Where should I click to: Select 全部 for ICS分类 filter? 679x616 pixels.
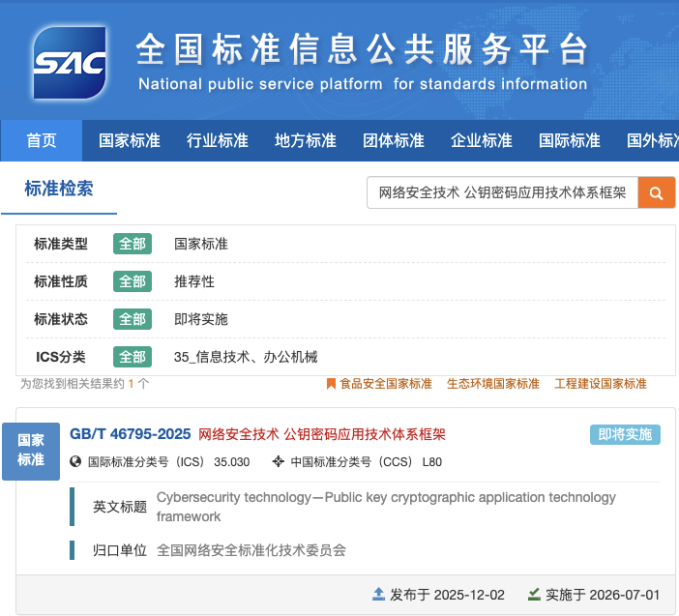click(x=133, y=357)
